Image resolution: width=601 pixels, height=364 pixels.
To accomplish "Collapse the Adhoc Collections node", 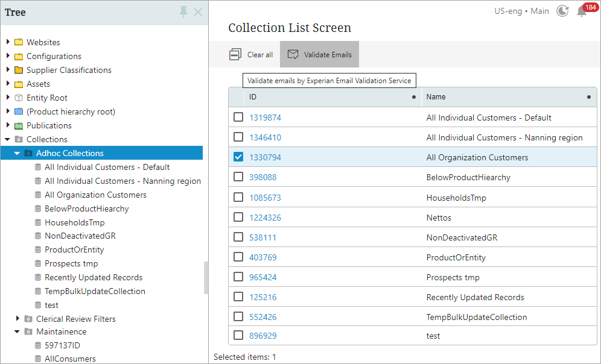I will [17, 153].
